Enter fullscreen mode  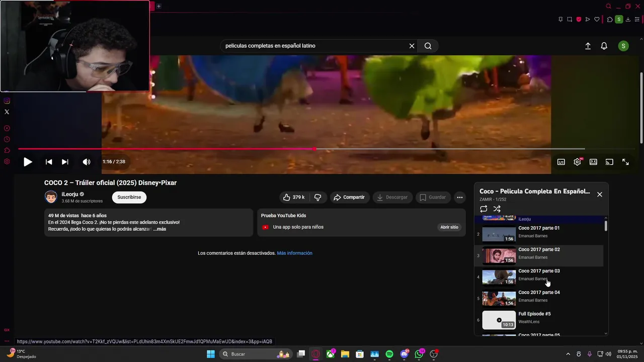(625, 162)
